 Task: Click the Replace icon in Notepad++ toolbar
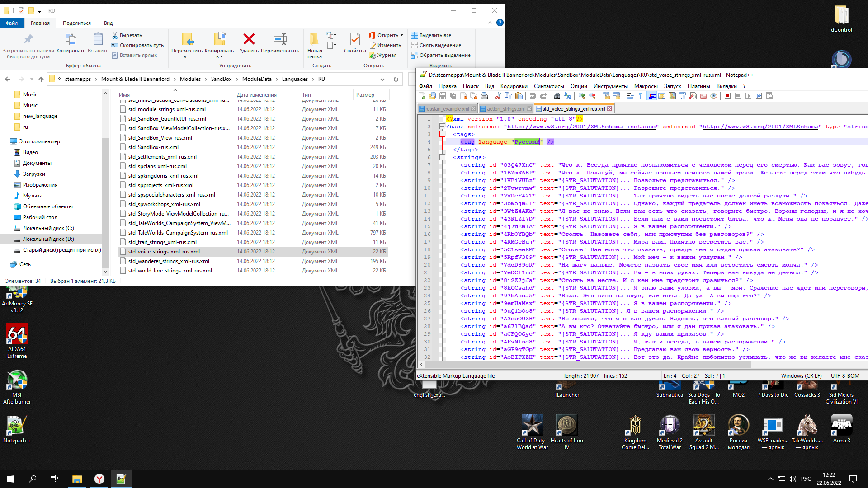568,96
